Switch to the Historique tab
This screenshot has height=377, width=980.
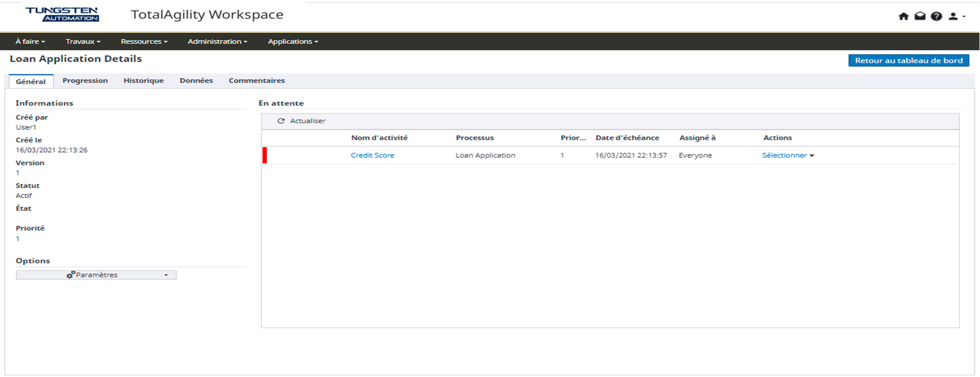point(143,81)
